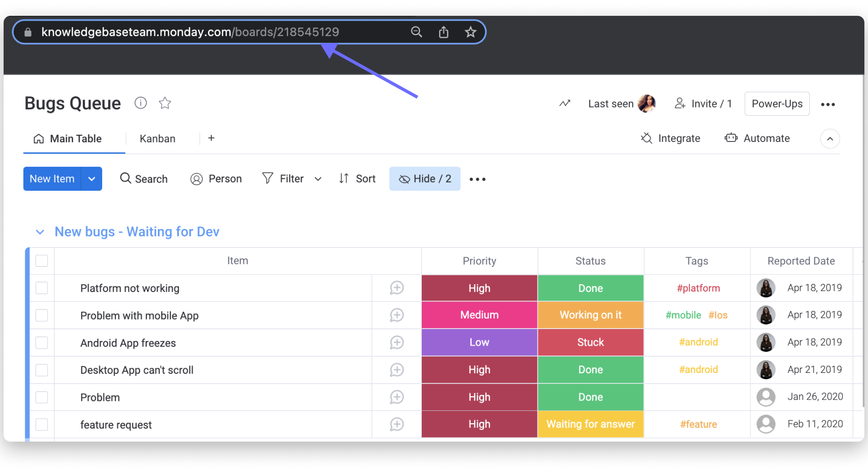The height and width of the screenshot is (471, 868).
Task: Toggle hidden columns with Hide / 2
Action: pos(425,179)
